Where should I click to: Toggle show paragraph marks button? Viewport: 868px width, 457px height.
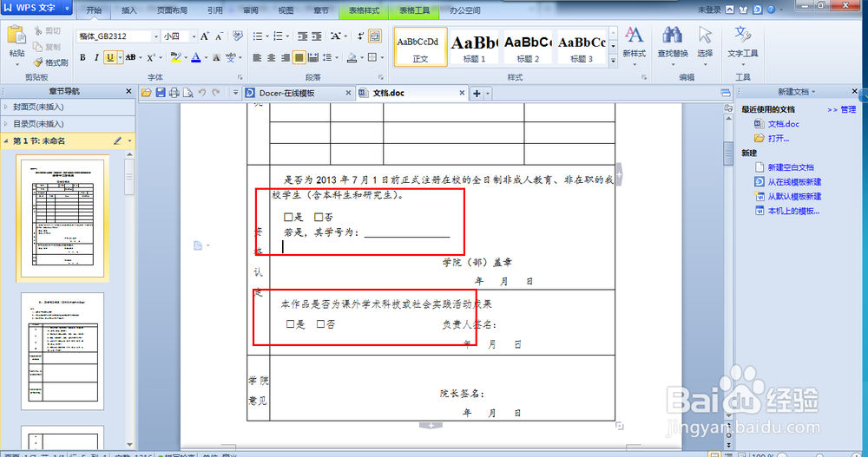360,36
